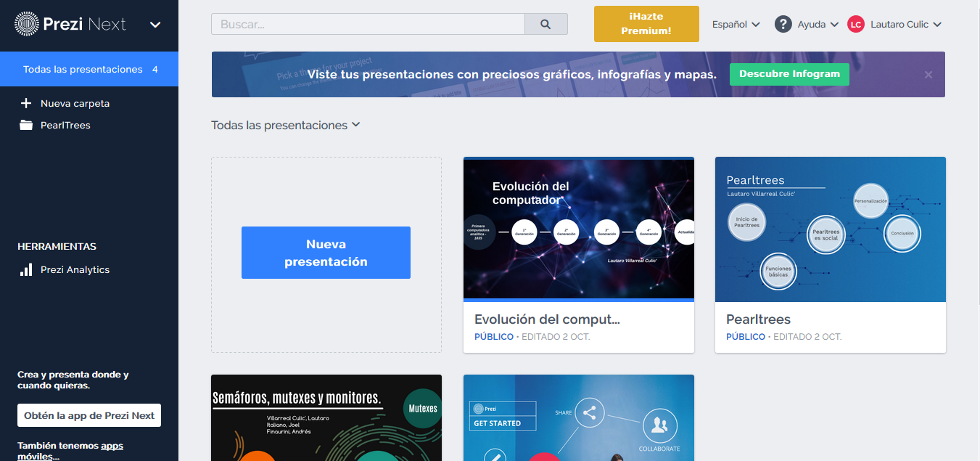The image size is (980, 461).
Task: Click in the Buscar search field
Action: [x=368, y=24]
